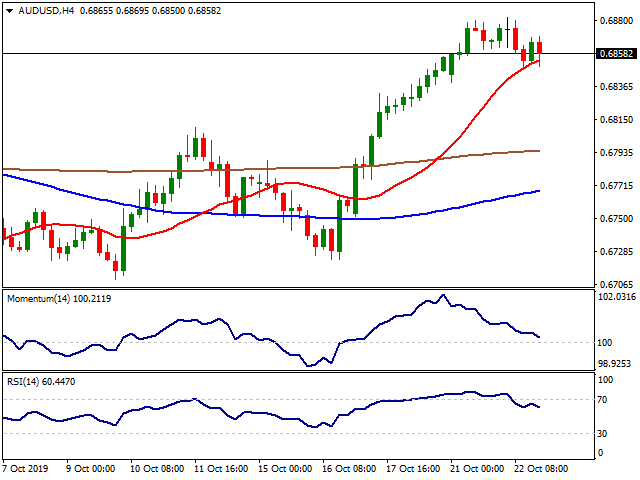The height and width of the screenshot is (480, 640).
Task: Select the Momentum scale value 98.9253
Action: click(614, 363)
